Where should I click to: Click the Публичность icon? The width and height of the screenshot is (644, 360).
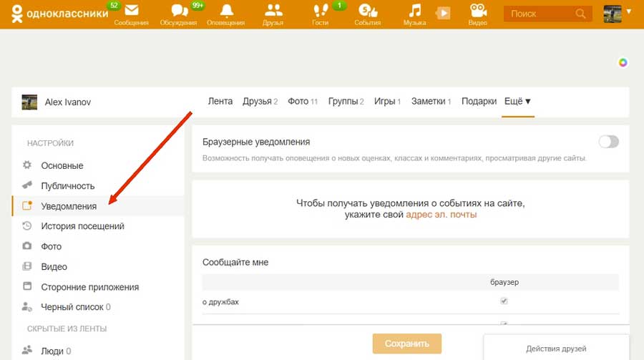pyautogui.click(x=27, y=185)
